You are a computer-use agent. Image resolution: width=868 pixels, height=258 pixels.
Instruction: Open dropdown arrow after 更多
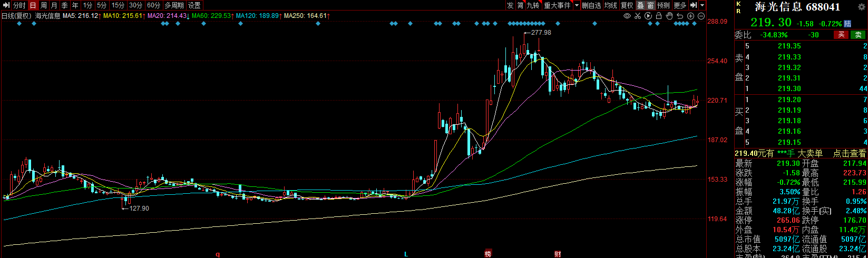[x=702, y=5]
